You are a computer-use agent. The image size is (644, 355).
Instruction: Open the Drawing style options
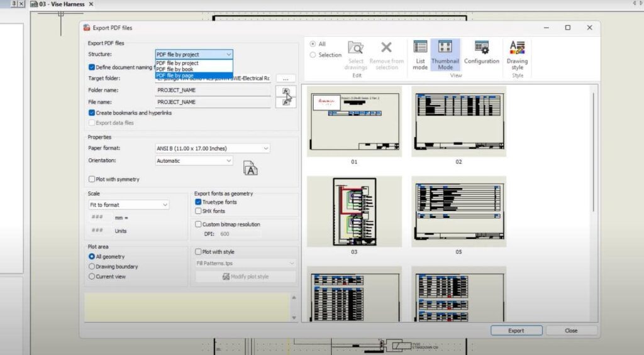pos(517,54)
